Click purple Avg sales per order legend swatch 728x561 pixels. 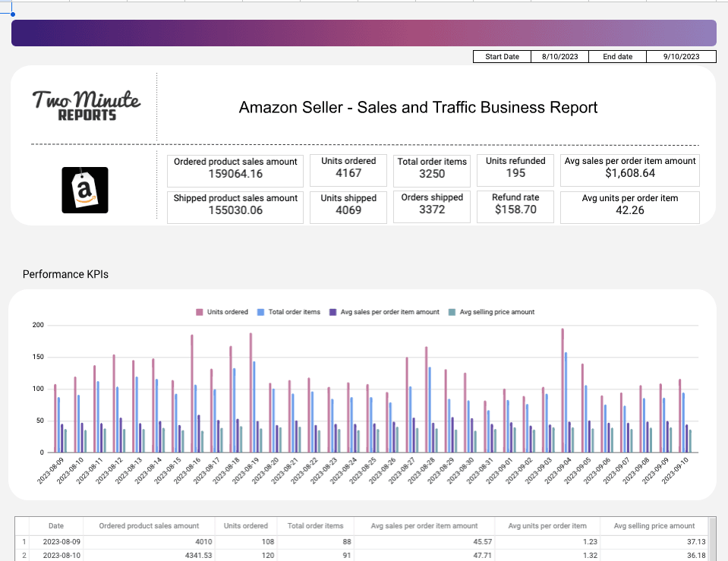pos(333,312)
